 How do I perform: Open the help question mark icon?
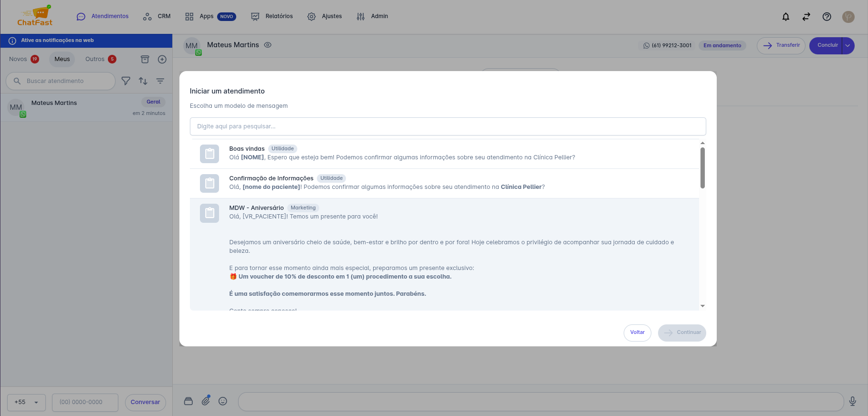click(826, 17)
